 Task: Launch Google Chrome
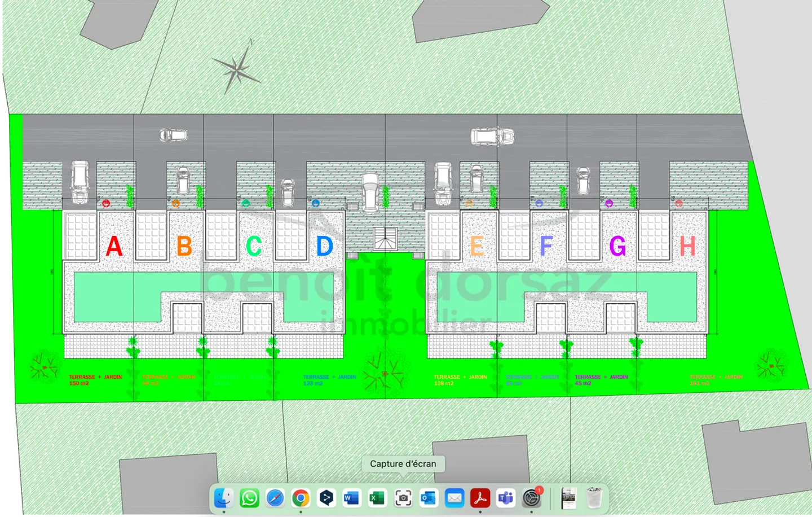tap(299, 498)
